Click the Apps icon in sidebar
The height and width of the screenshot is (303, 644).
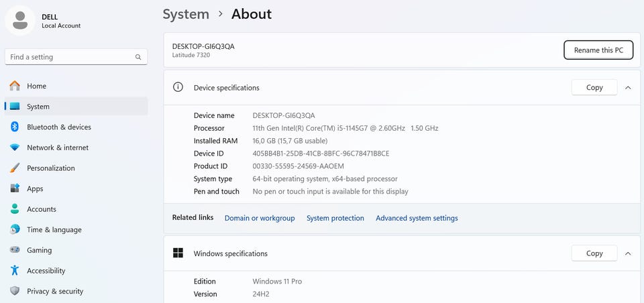coord(15,188)
